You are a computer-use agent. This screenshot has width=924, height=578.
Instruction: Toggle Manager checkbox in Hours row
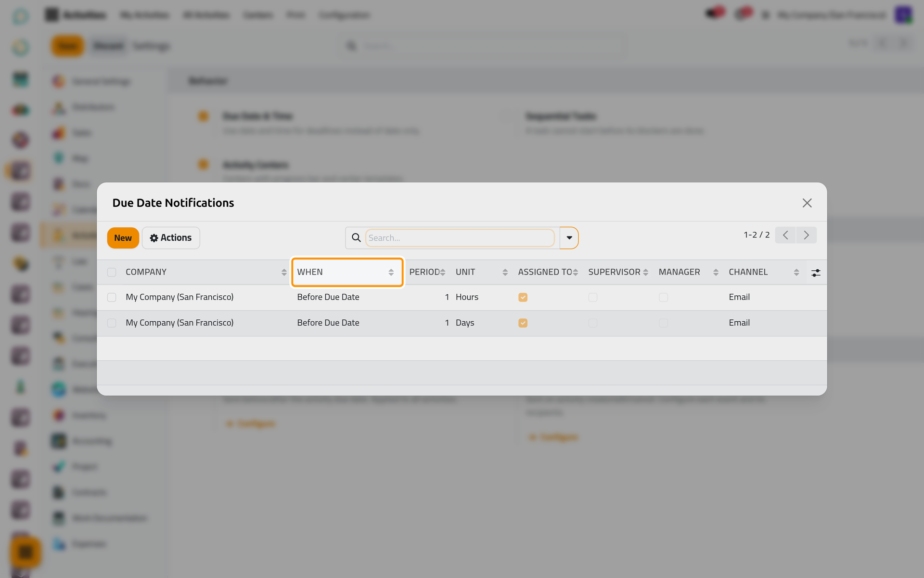coord(663,297)
